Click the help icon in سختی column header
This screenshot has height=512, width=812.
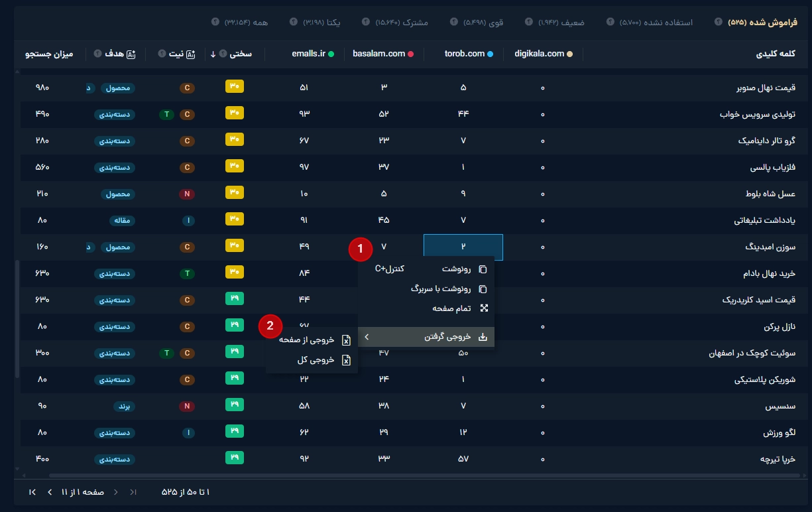(x=223, y=54)
